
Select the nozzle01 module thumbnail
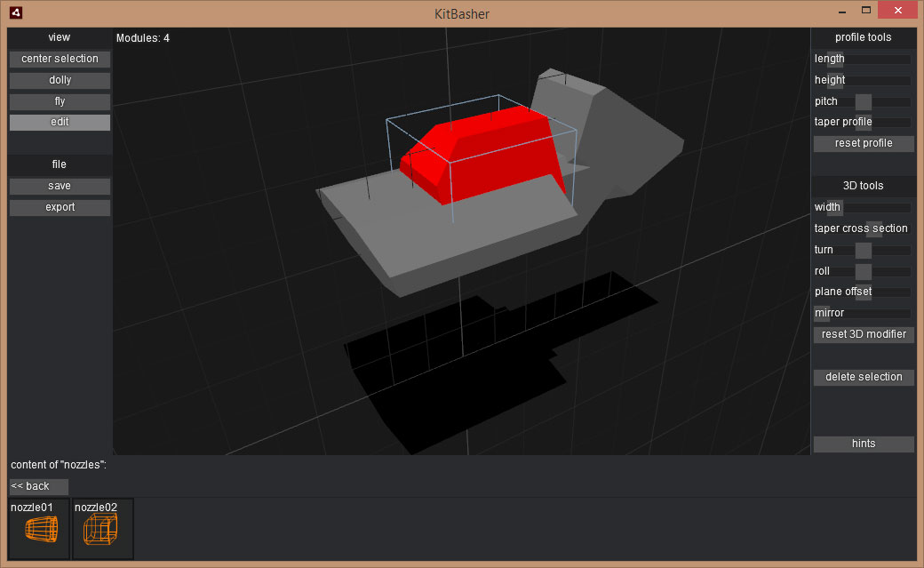pos(39,529)
